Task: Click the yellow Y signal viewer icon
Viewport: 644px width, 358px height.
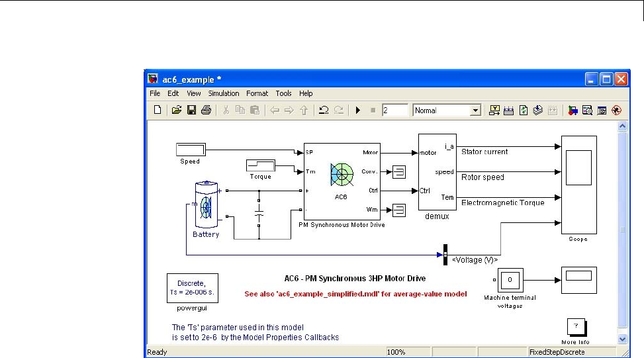Action: tap(494, 110)
